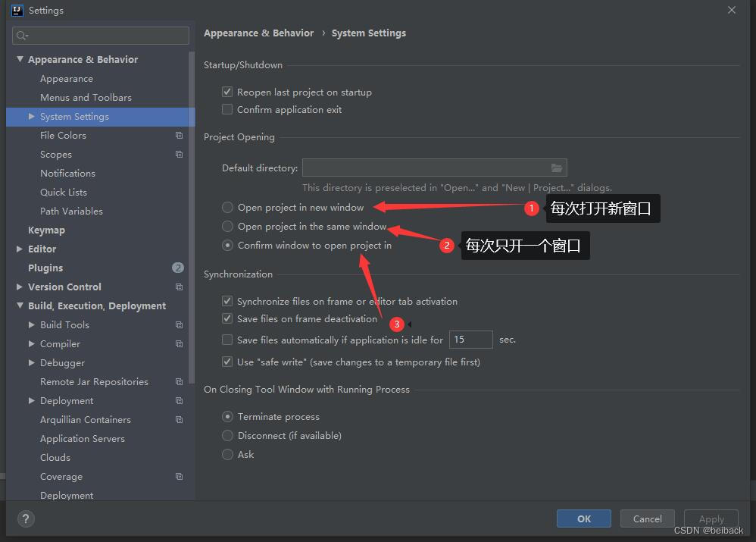Viewport: 756px width, 542px height.
Task: Browse folder icon in Default directory field
Action: tap(556, 168)
